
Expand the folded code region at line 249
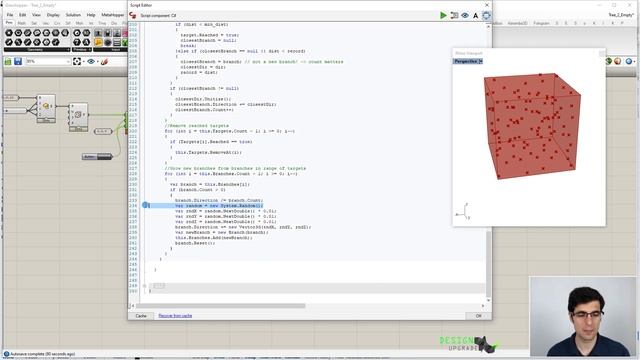pos(144,286)
